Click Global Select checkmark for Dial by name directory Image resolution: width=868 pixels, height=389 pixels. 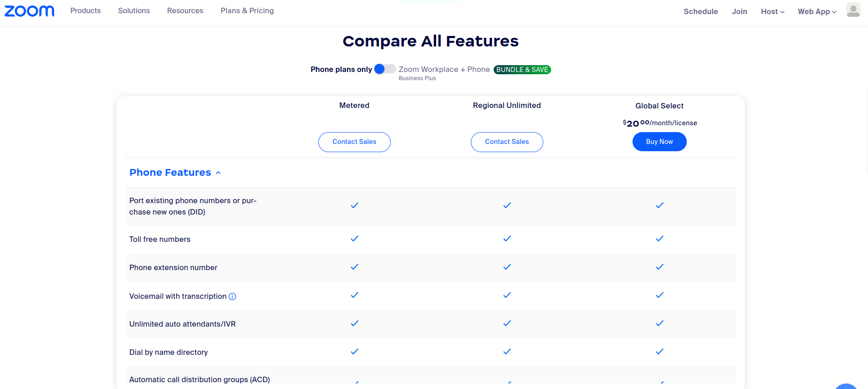click(659, 352)
